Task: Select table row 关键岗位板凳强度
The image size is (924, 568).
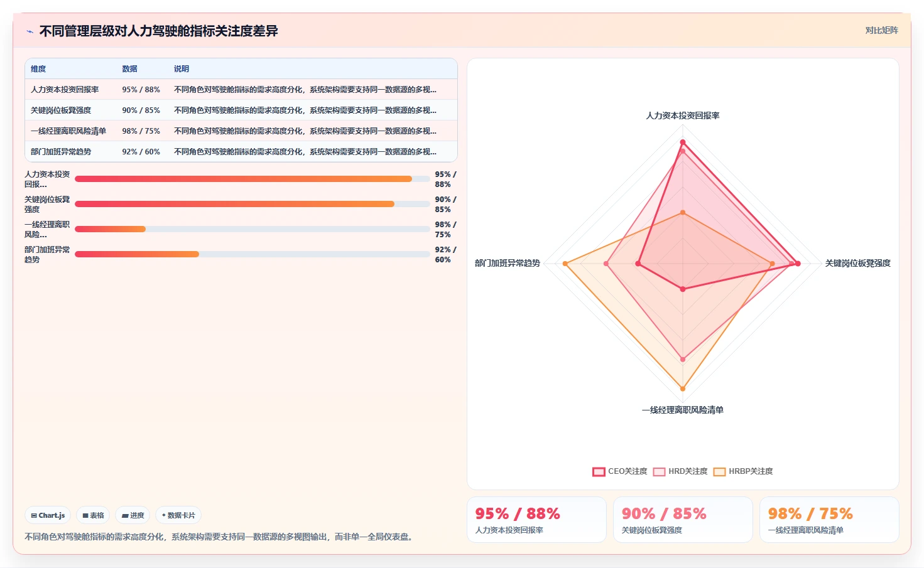Action: 241,110
